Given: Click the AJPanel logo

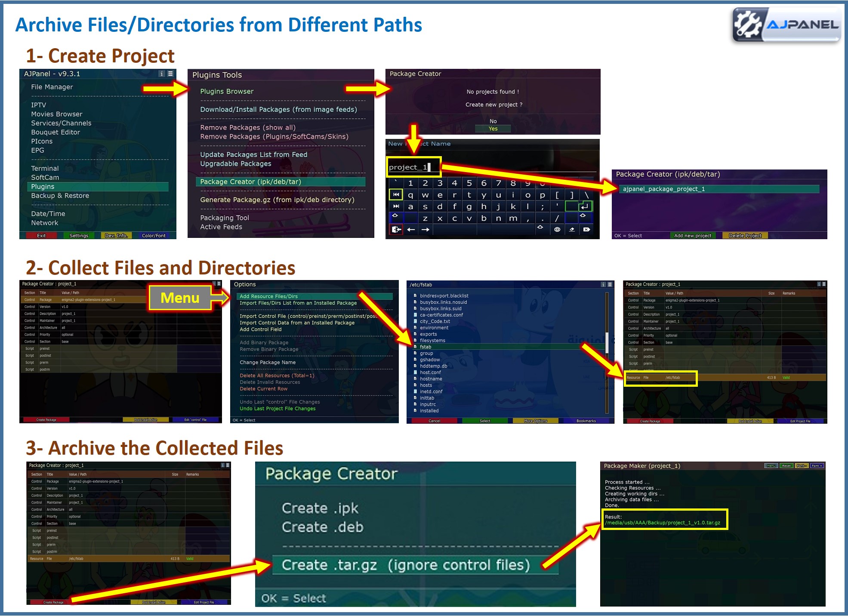Looking at the screenshot, I should pos(786,25).
